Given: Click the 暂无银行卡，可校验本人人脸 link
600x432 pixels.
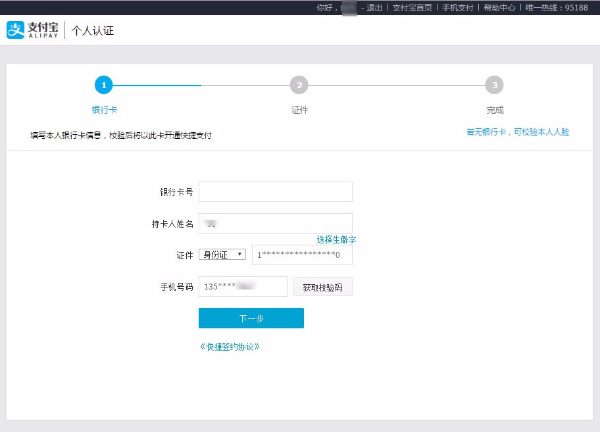Looking at the screenshot, I should [517, 132].
